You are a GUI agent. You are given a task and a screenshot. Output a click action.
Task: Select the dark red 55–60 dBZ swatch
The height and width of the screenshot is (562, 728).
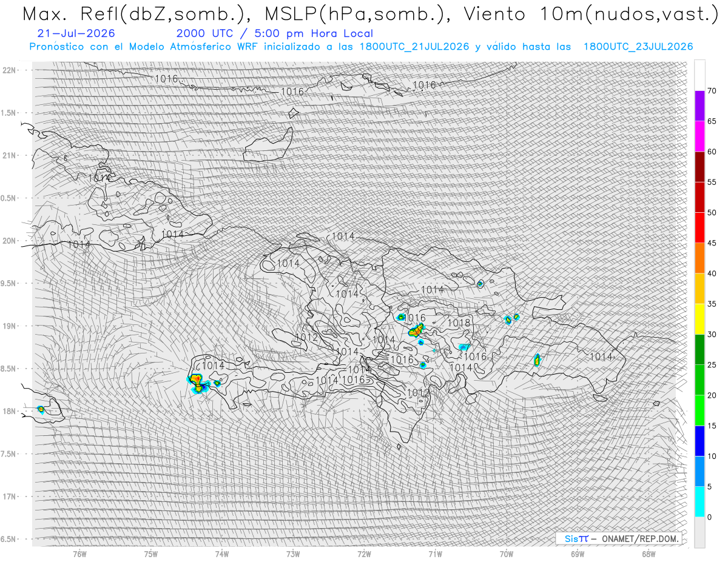tap(699, 167)
